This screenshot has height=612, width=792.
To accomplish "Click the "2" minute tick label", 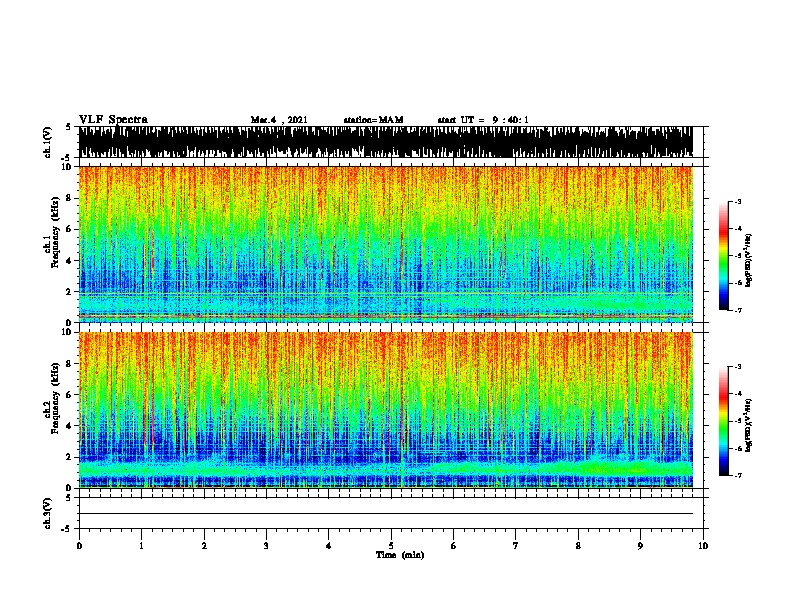I will pos(204,546).
